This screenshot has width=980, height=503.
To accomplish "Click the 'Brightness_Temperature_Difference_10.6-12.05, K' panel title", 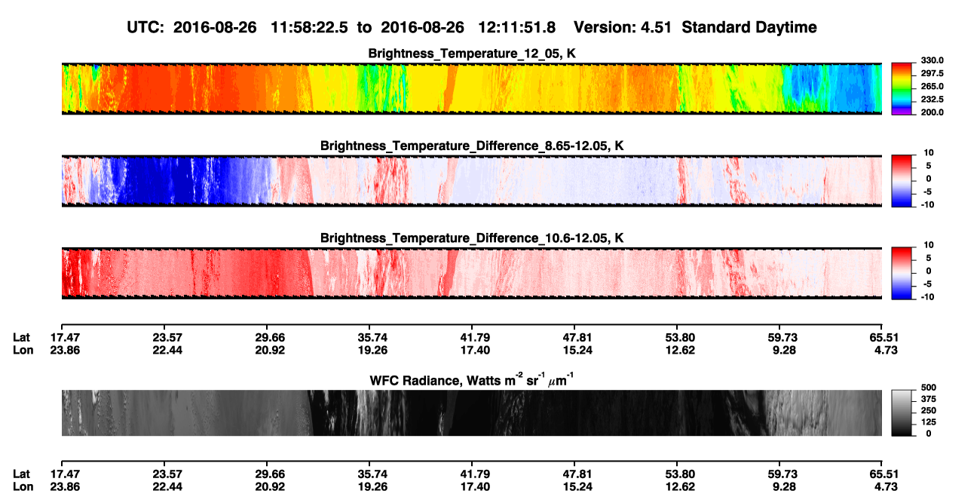I will pos(472,238).
